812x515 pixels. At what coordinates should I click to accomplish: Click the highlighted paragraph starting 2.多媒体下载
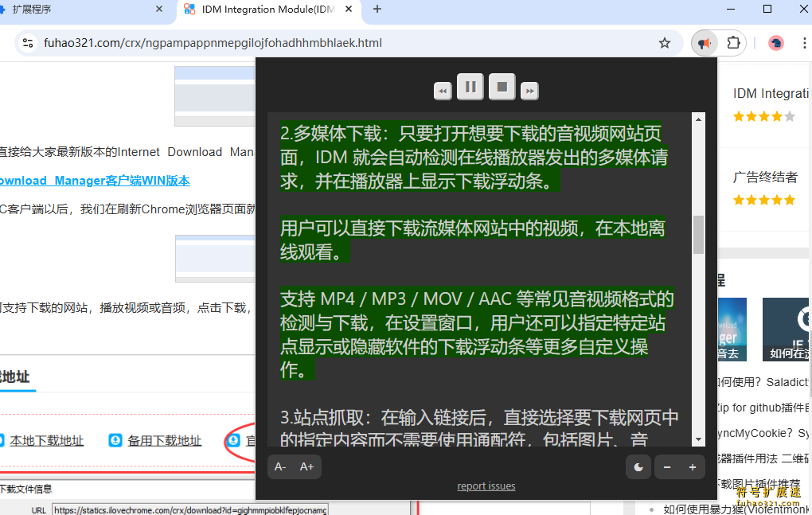pyautogui.click(x=474, y=158)
